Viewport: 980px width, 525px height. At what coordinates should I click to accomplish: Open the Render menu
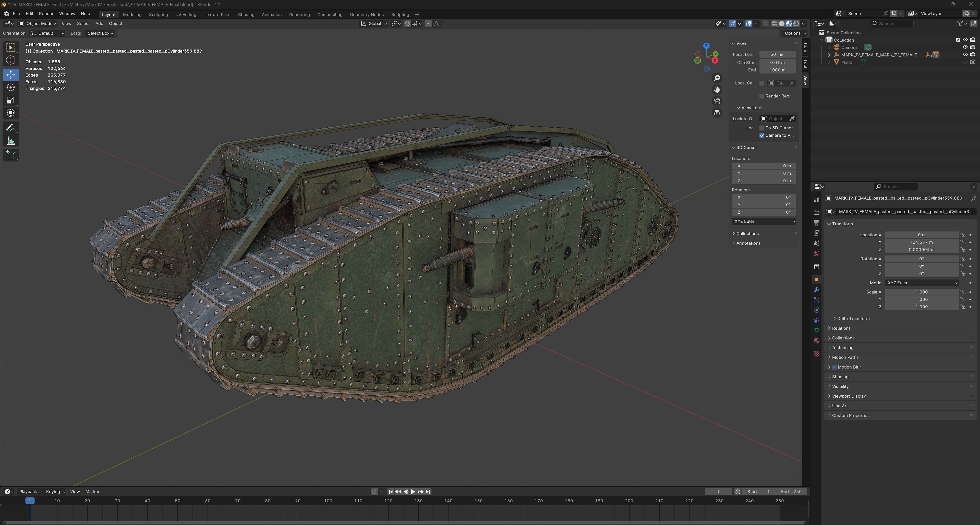(x=46, y=14)
